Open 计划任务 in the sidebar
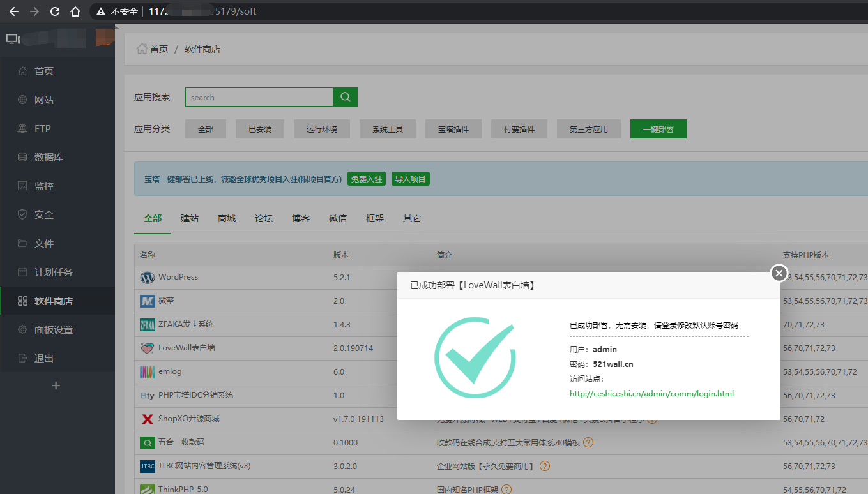 tap(57, 272)
